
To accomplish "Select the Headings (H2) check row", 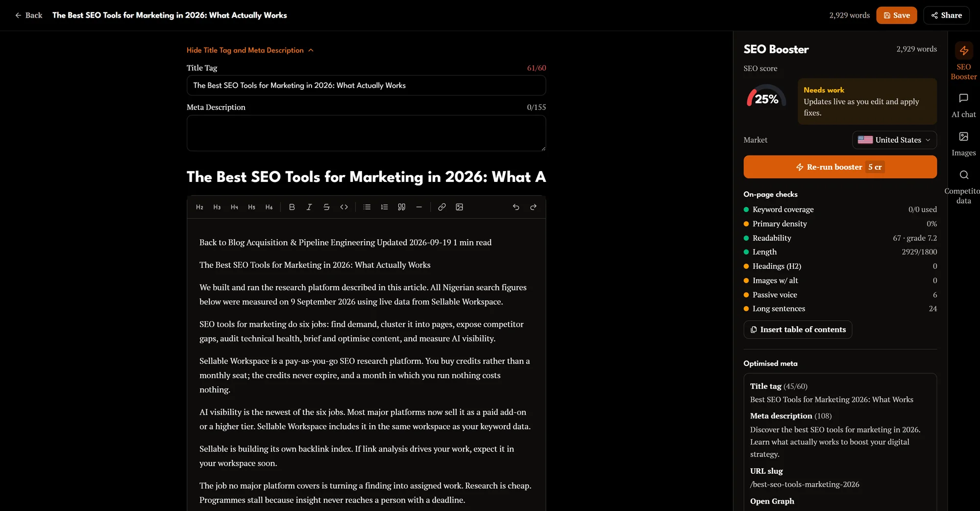I will (840, 266).
